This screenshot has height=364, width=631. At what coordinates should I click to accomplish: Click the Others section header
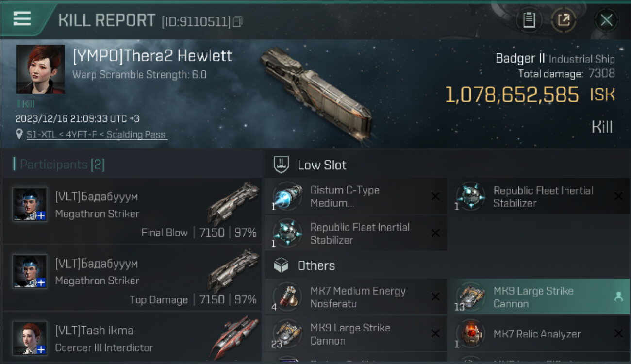pyautogui.click(x=316, y=265)
